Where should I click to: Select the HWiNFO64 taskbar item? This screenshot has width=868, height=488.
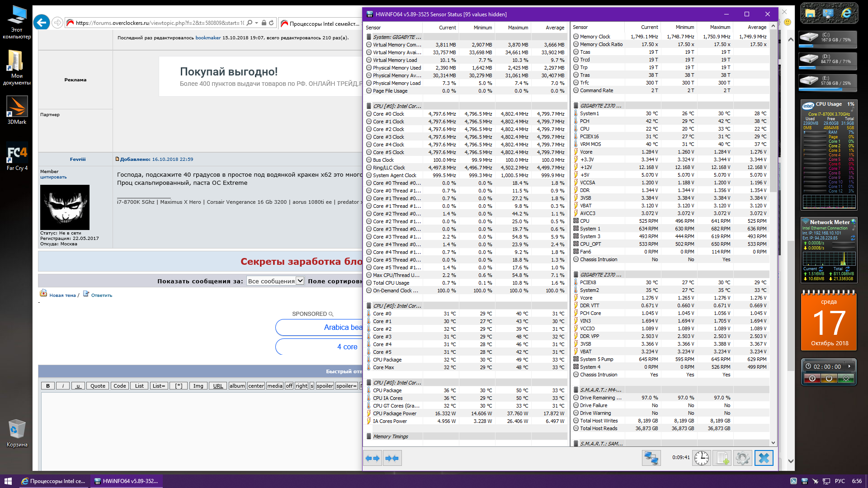pos(127,481)
